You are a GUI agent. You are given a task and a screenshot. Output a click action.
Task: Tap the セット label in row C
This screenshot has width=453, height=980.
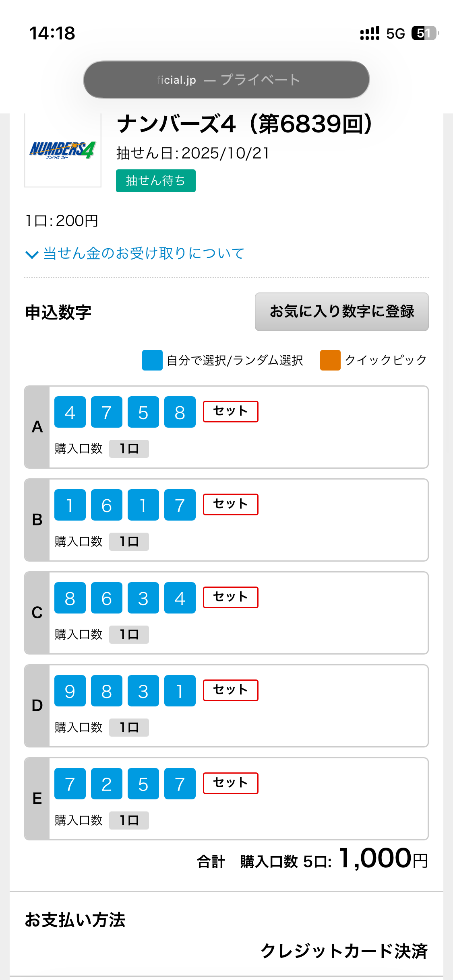(230, 597)
